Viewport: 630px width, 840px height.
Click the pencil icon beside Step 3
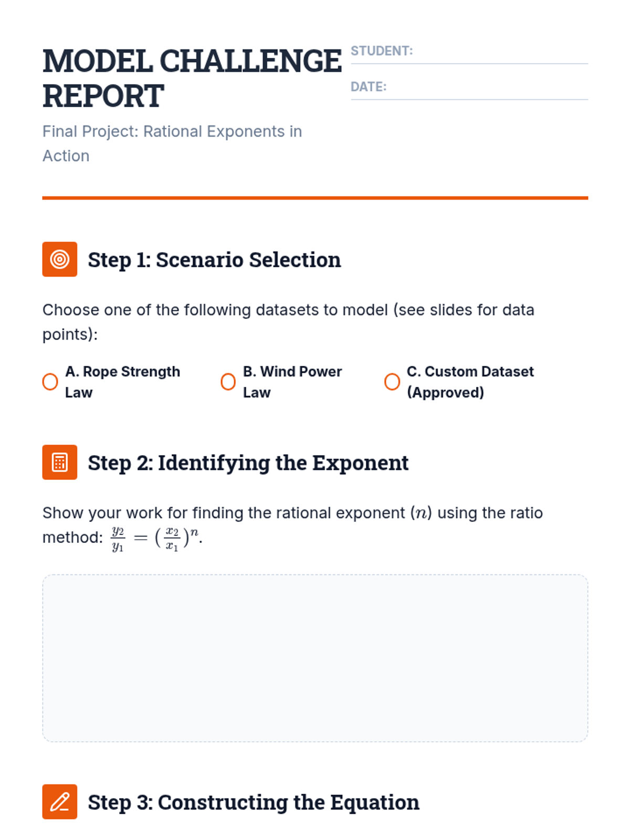[60, 802]
